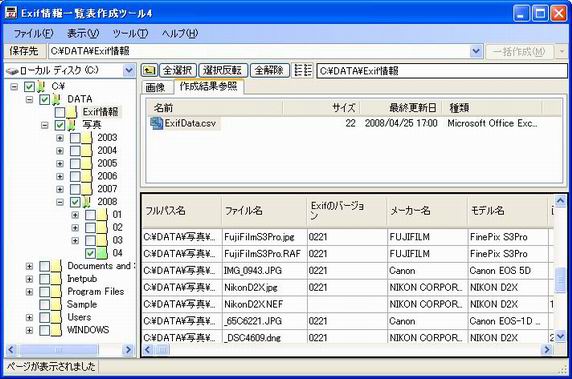This screenshot has width=572, height=379.
Task: Check the 2004 folder checkbox
Action: tap(75, 151)
